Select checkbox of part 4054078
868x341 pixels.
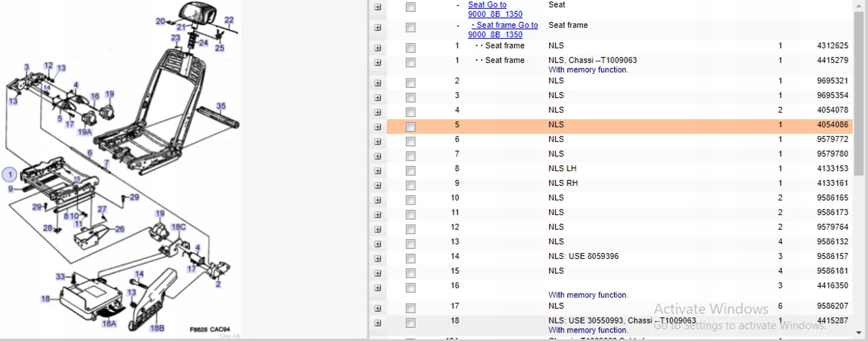coord(410,112)
